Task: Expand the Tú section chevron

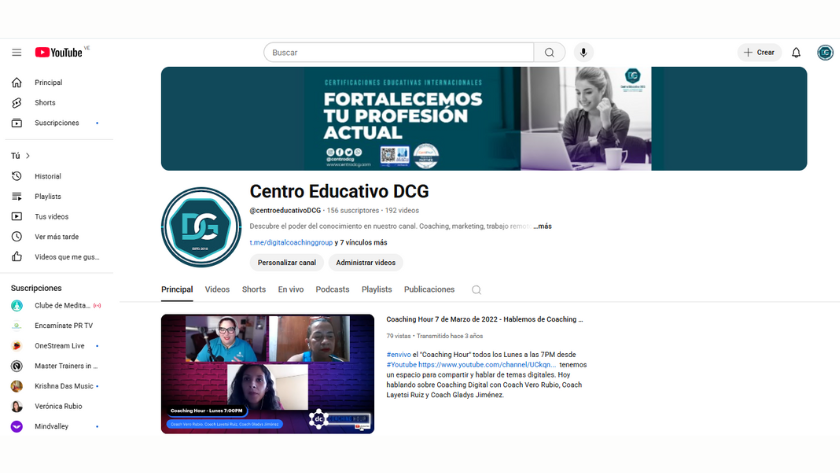Action: coord(28,156)
